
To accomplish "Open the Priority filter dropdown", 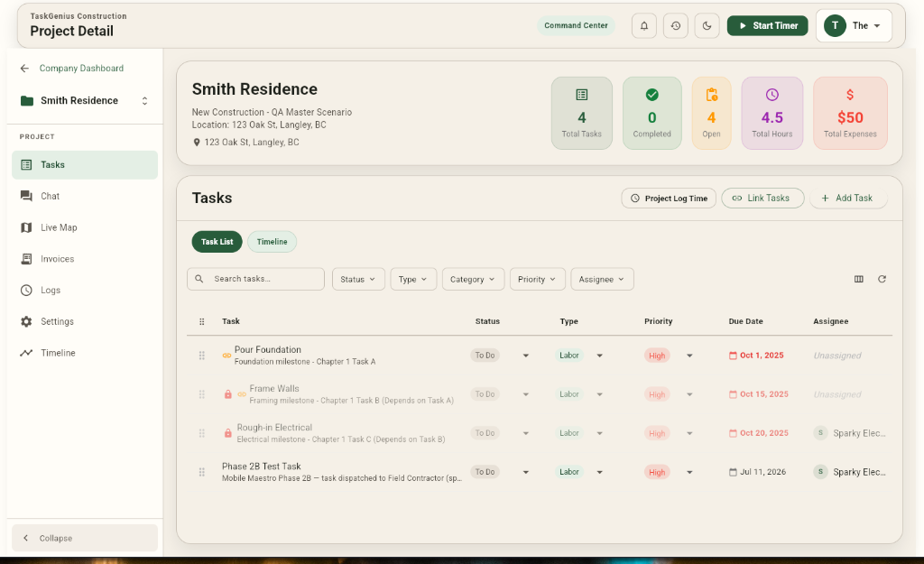I will click(538, 280).
